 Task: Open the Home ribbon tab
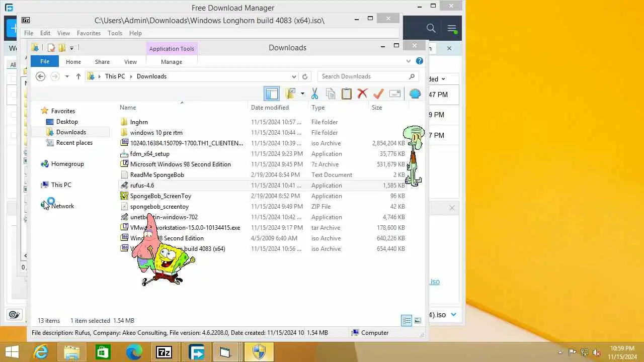click(x=73, y=62)
